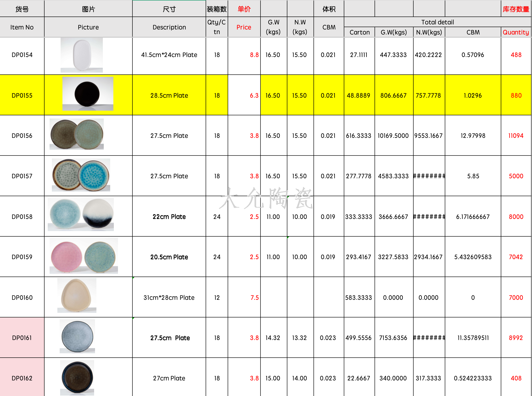Select the DP0161 light blue plate picture
Screen dimensions: 532x396
pos(77,336)
